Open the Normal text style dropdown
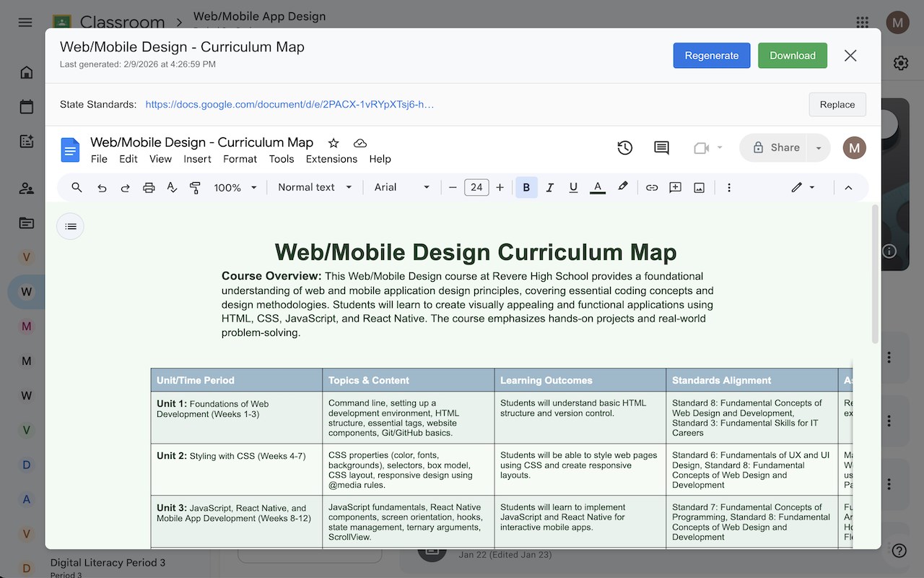 point(315,187)
